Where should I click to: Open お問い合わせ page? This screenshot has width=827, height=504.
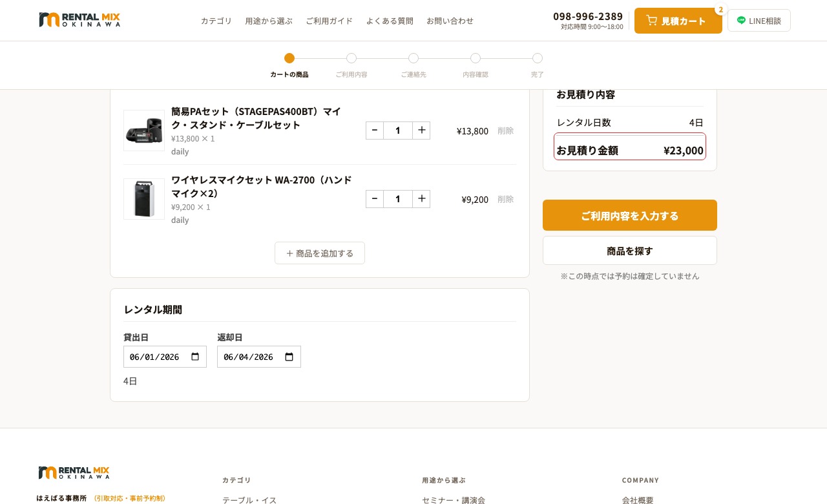pyautogui.click(x=450, y=21)
